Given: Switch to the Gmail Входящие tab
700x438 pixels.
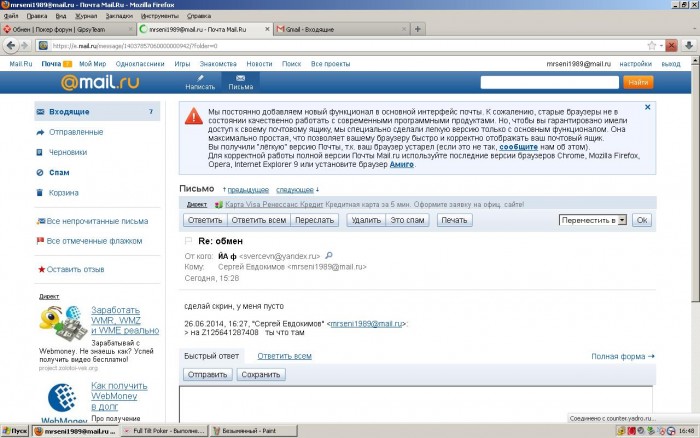Looking at the screenshot, I should 342,29.
